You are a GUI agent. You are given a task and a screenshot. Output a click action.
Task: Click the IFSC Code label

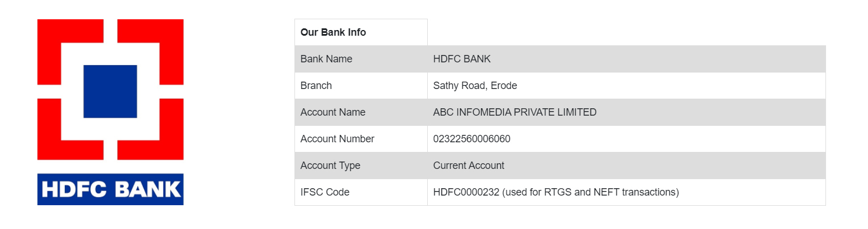(325, 192)
